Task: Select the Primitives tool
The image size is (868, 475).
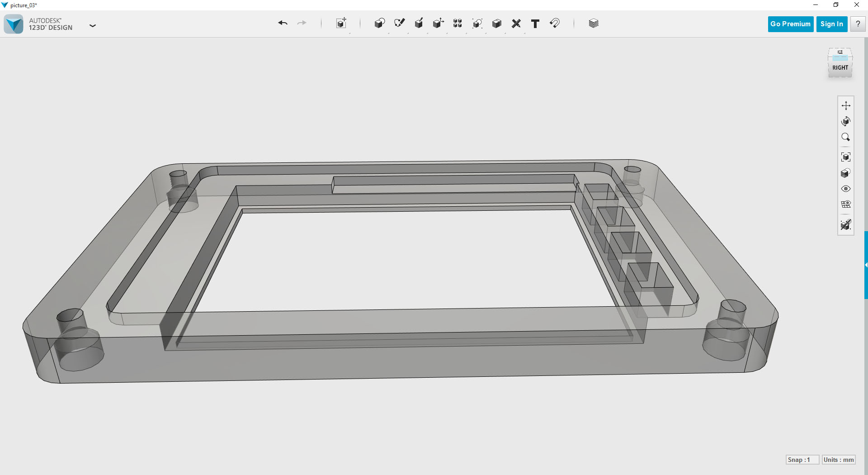Action: click(380, 23)
